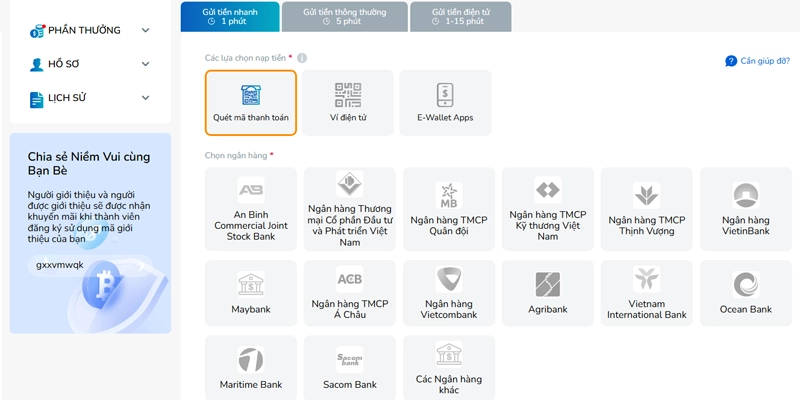Viewport: 800px width, 400px height.
Task: Select the Ocean Bank label
Action: 746,310
